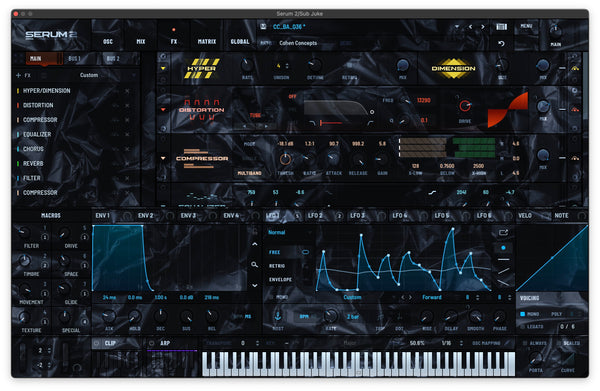Click the Serum 2 logo
600x391 pixels.
[x=51, y=35]
